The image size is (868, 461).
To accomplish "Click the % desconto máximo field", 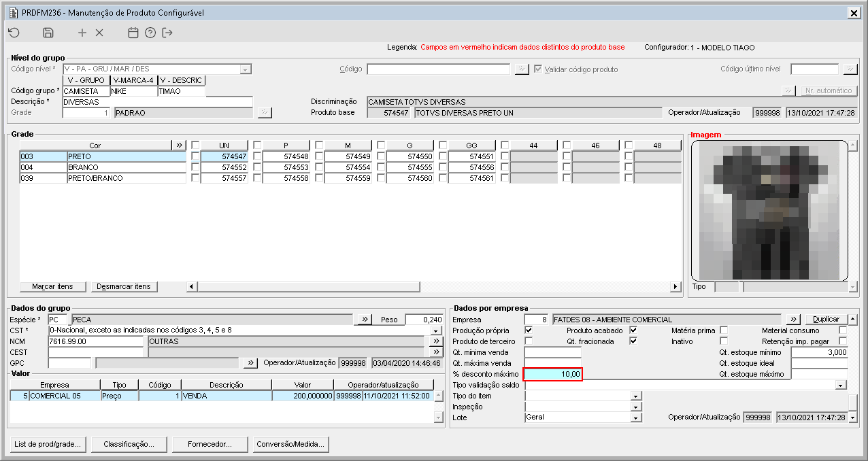I will 553,374.
